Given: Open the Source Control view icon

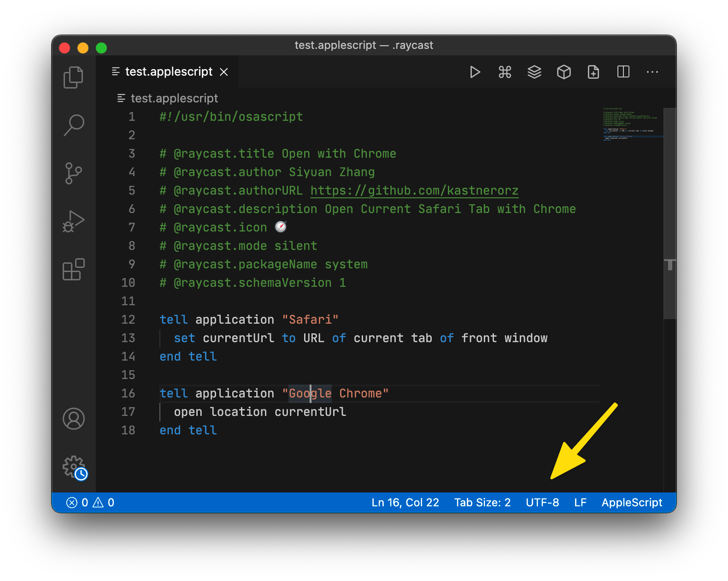Looking at the screenshot, I should coord(73,173).
